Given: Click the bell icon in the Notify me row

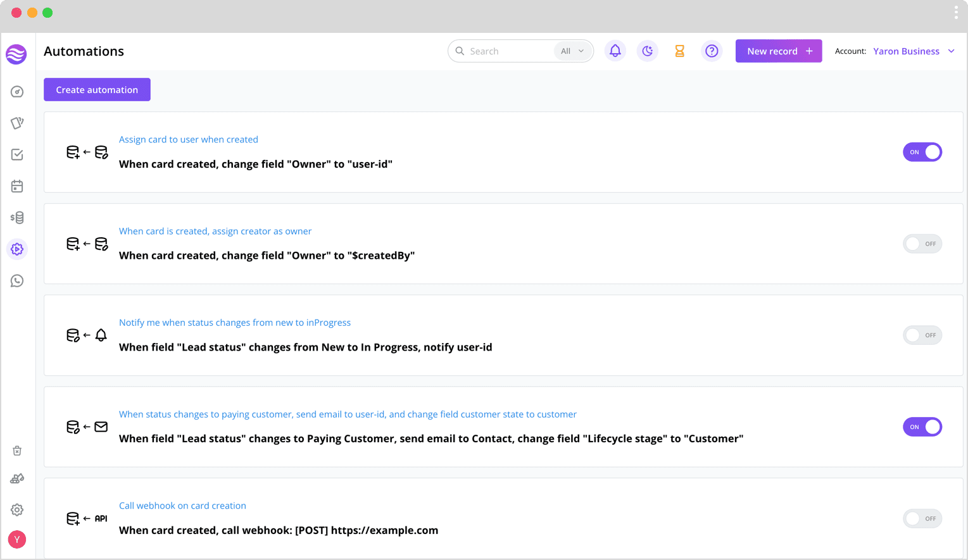Looking at the screenshot, I should click(101, 335).
